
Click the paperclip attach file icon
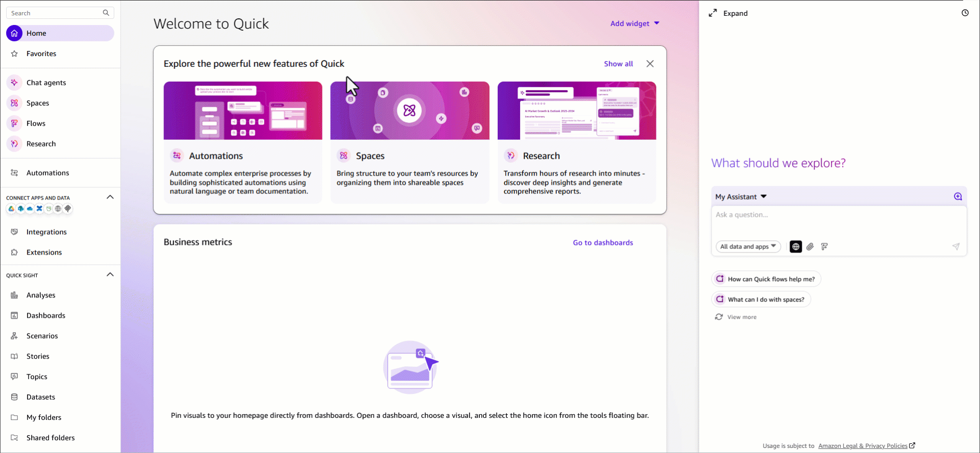[x=810, y=247]
